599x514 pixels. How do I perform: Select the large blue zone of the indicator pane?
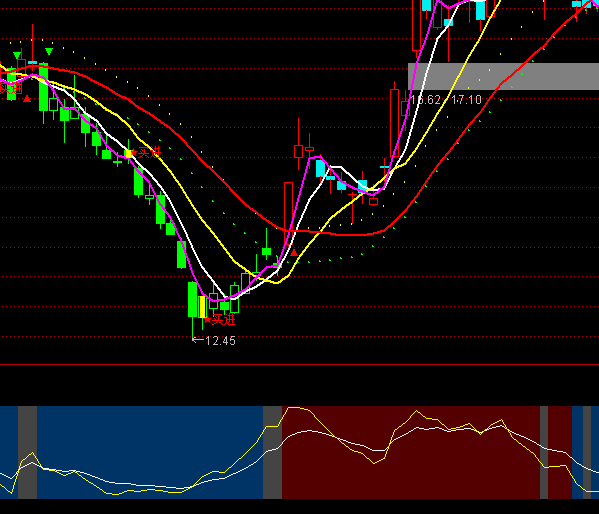tap(150, 452)
